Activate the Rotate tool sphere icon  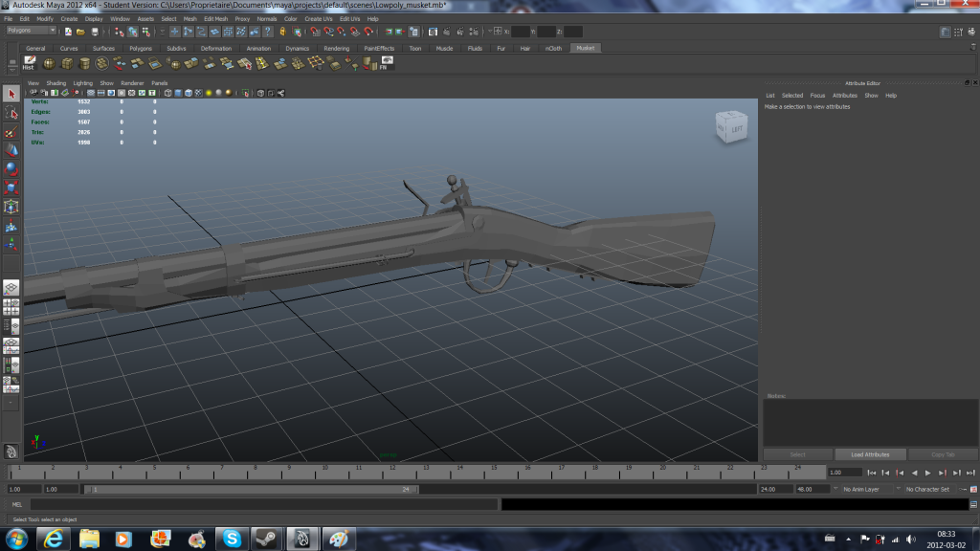(11, 168)
